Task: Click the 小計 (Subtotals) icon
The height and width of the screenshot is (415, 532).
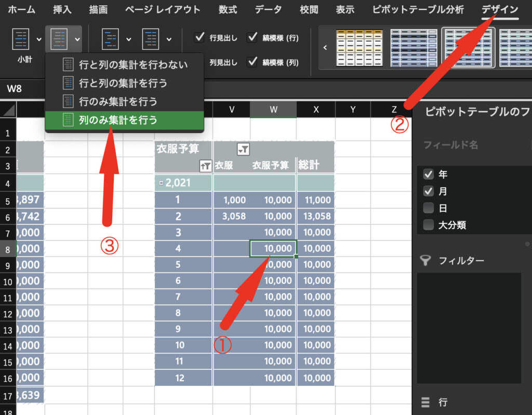Action: (x=21, y=40)
